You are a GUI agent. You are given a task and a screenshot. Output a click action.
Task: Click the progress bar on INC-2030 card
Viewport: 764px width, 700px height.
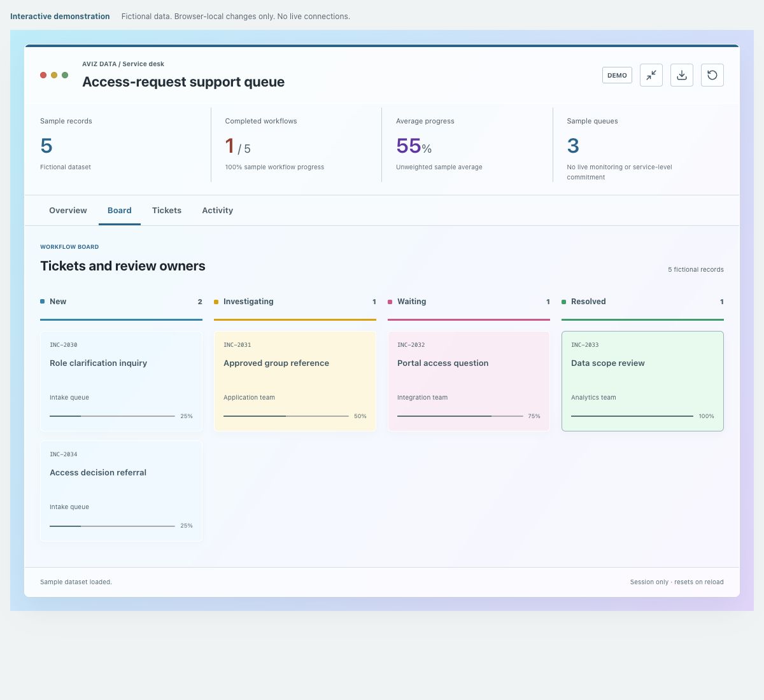(112, 416)
